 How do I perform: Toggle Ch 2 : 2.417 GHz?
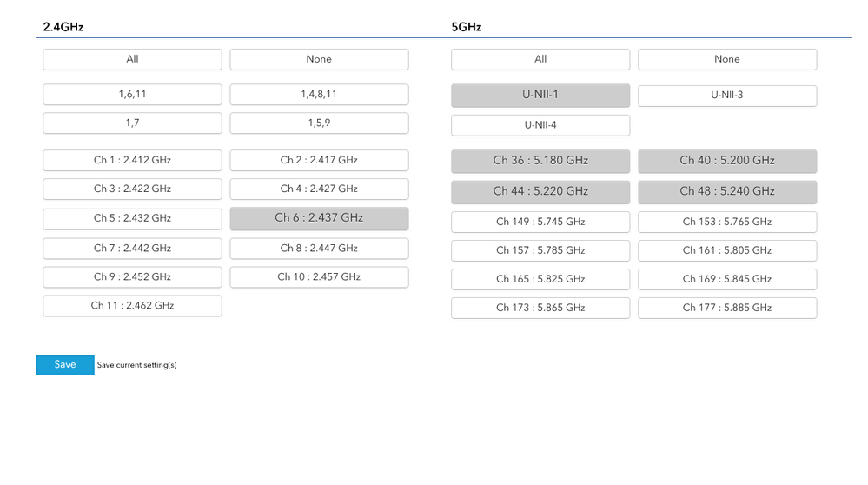tap(320, 160)
